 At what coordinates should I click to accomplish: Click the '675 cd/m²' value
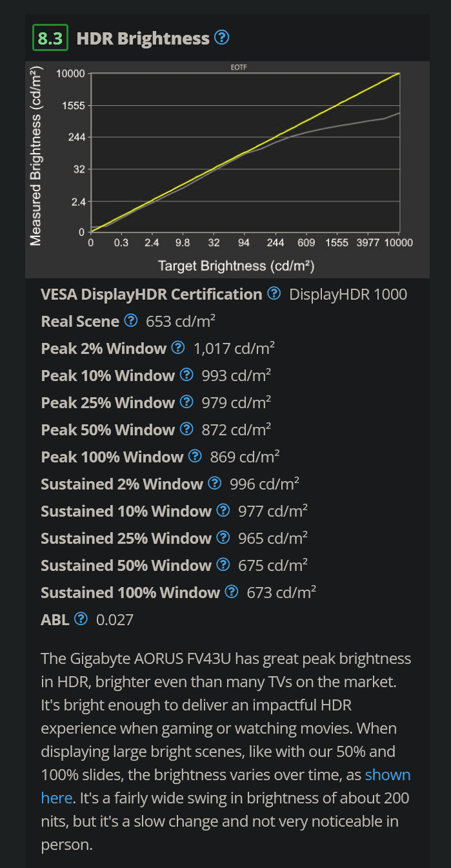tap(273, 566)
